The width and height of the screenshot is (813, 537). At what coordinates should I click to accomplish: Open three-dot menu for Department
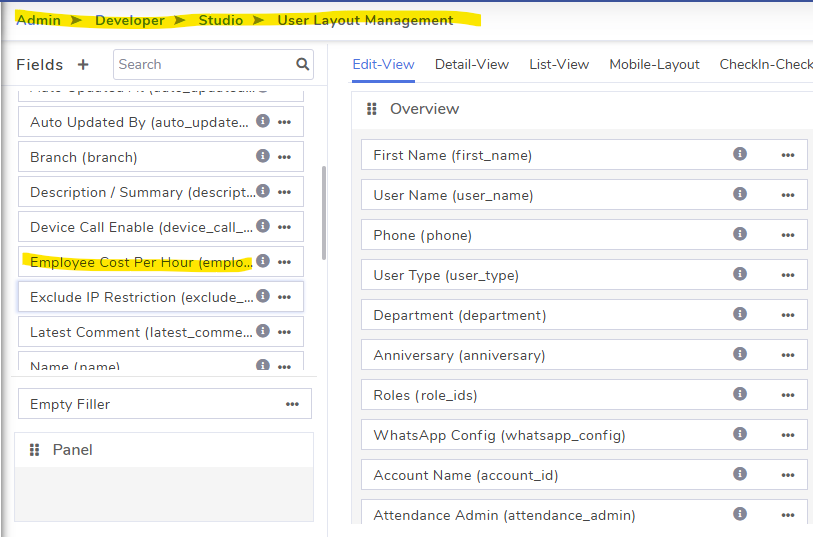(x=788, y=315)
